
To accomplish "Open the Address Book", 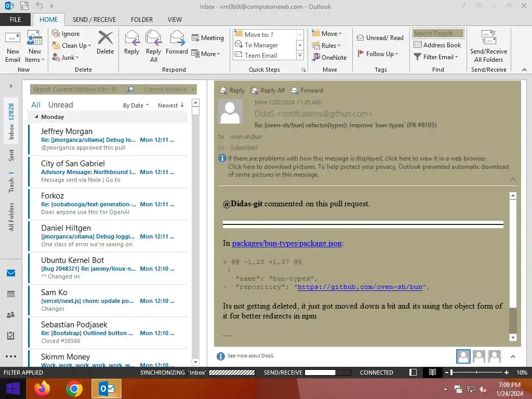I will 437,45.
